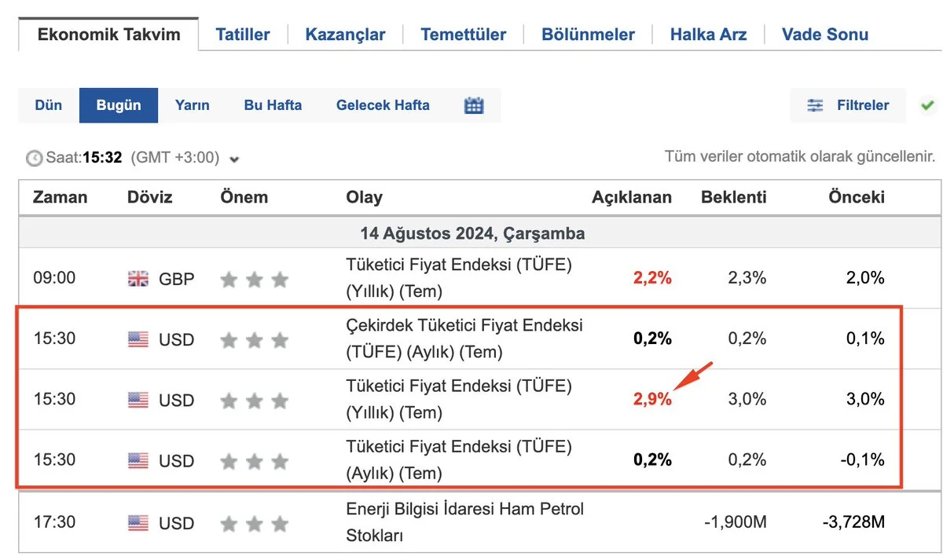This screenshot has height=560, width=943.
Task: Choose the Gelecek Hafta range
Action: [x=383, y=105]
